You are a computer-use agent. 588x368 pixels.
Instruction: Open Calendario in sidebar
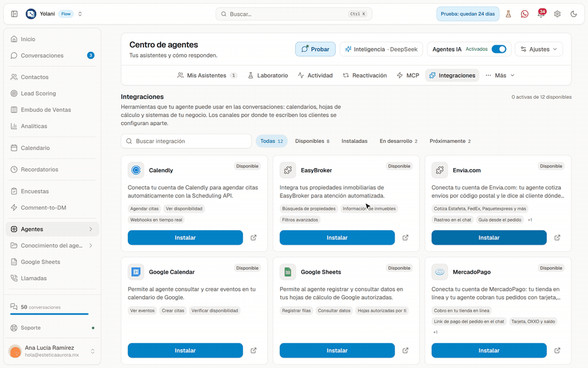point(52,148)
